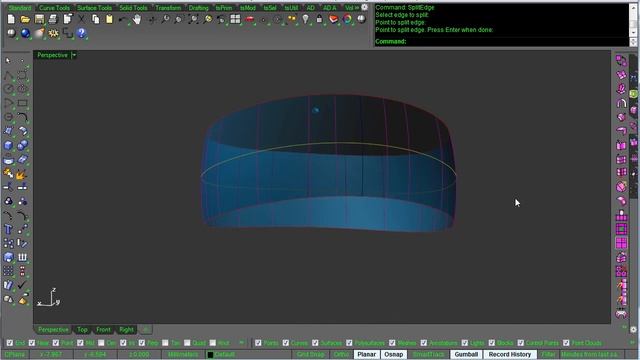Open the Drafting tab
The image size is (640, 360).
tap(198, 8)
